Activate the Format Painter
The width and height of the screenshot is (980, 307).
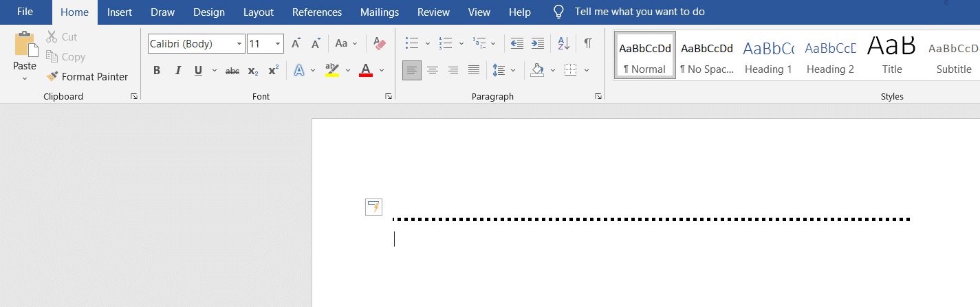(87, 76)
